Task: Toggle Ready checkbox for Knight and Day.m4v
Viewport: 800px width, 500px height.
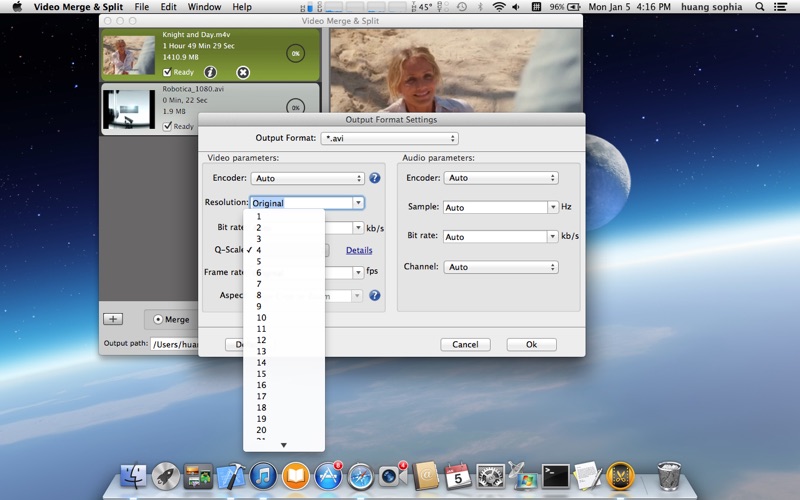Action: [x=167, y=72]
